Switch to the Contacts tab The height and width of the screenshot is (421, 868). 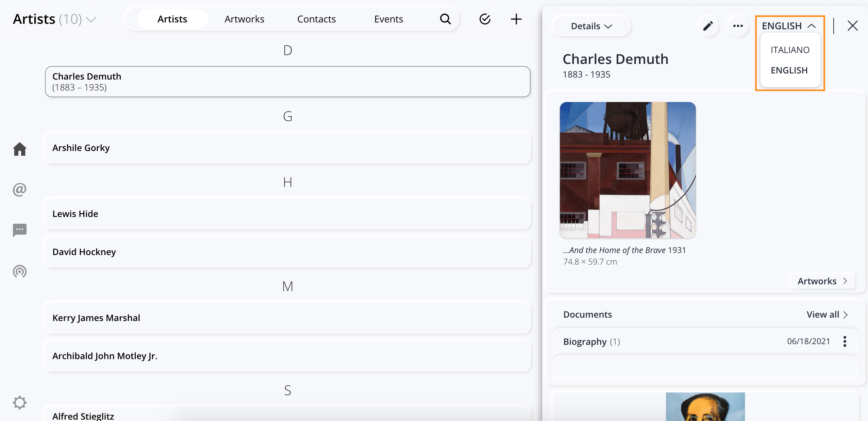[x=316, y=19]
